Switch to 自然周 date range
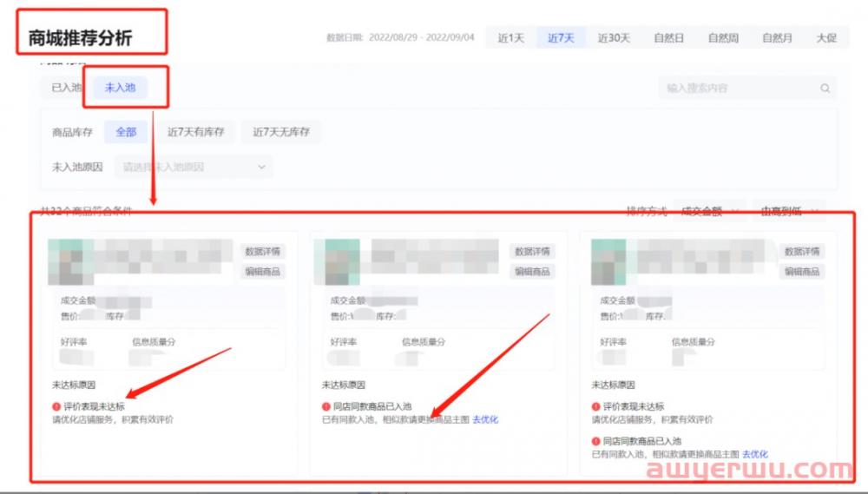The height and width of the screenshot is (494, 868). [x=723, y=38]
